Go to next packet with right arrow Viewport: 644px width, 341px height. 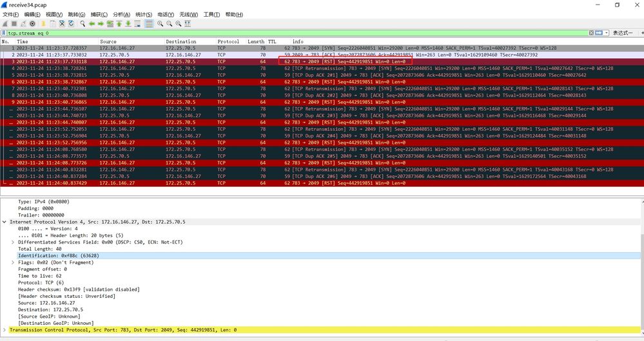(x=101, y=24)
